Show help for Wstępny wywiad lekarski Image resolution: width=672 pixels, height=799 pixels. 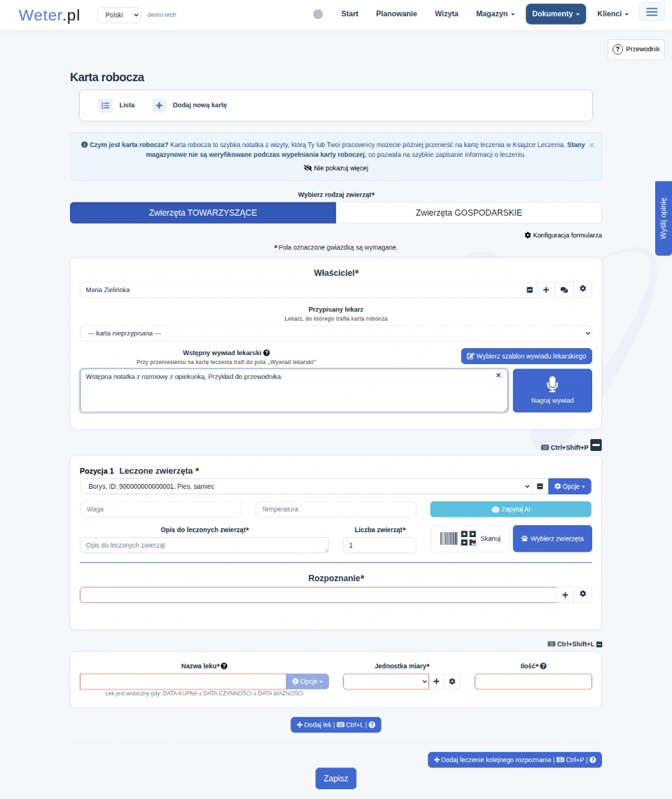[267, 353]
